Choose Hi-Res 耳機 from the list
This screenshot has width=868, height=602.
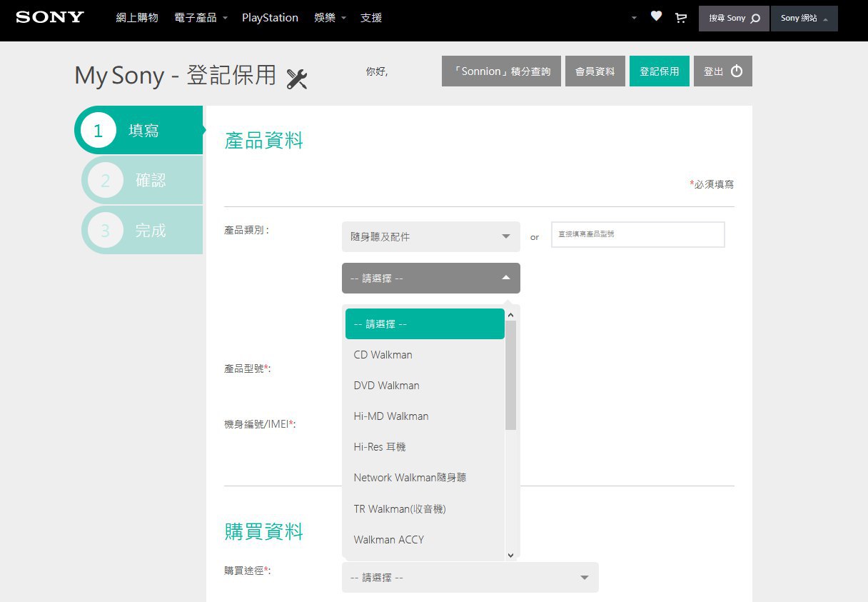pyautogui.click(x=425, y=447)
